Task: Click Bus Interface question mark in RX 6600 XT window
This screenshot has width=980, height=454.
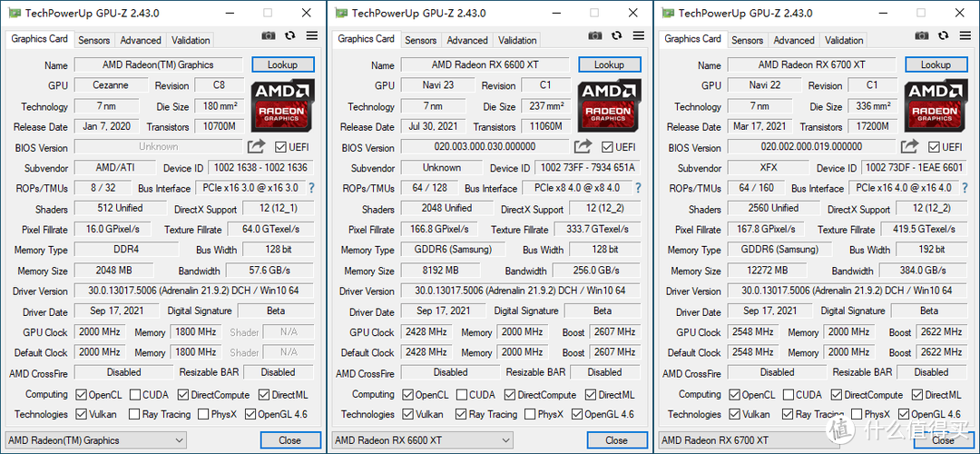Action: click(638, 188)
